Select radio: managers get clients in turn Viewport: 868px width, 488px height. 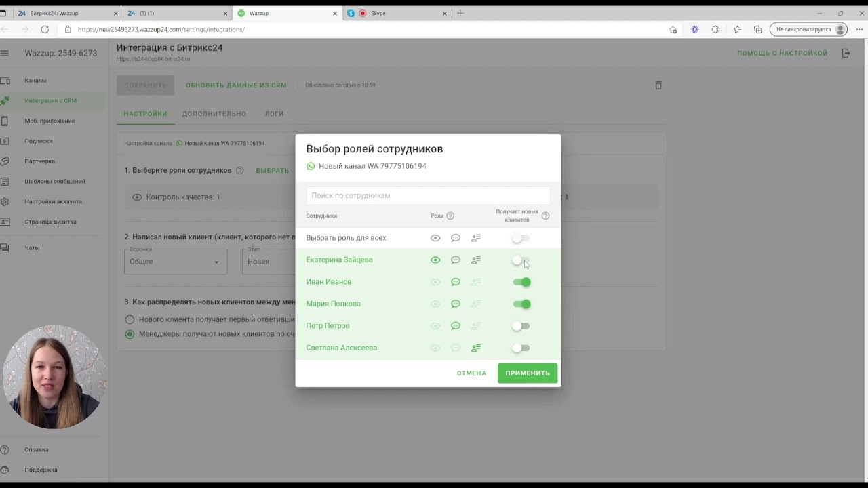click(130, 334)
